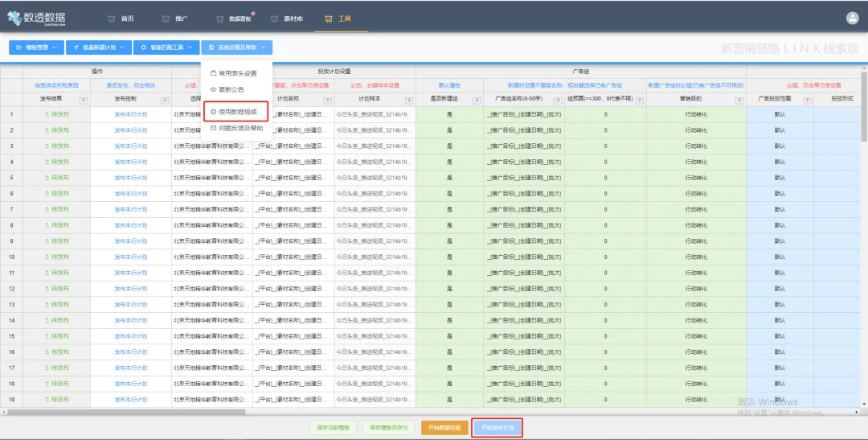Click the upload icon in row 1 待发布
The width and height of the screenshot is (868, 440).
(47, 114)
